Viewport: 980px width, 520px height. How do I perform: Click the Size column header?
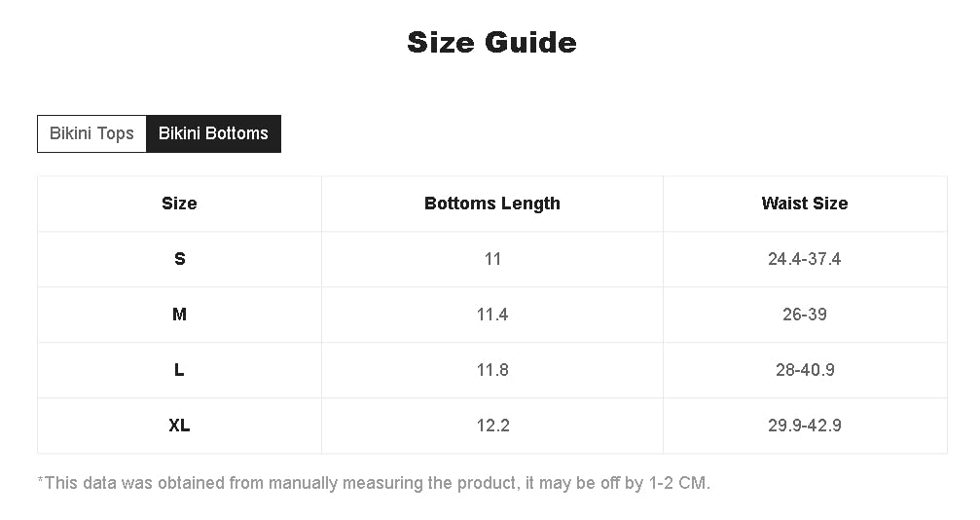pos(179,204)
